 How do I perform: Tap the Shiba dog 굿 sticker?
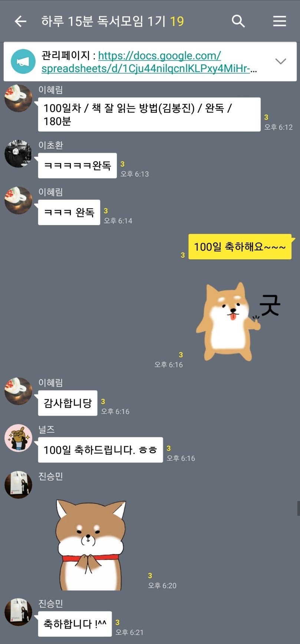(238, 322)
